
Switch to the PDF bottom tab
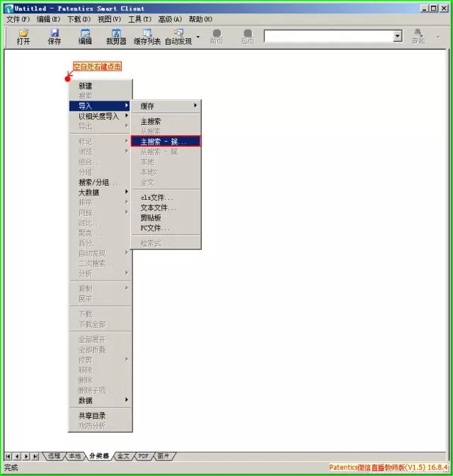click(x=144, y=456)
